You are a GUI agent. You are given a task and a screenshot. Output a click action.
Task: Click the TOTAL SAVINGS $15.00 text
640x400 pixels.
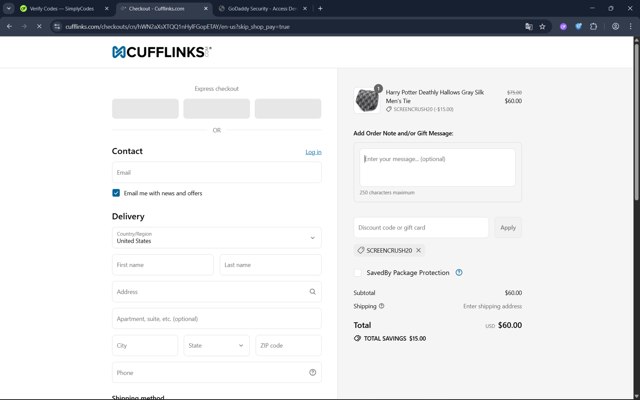coord(395,338)
